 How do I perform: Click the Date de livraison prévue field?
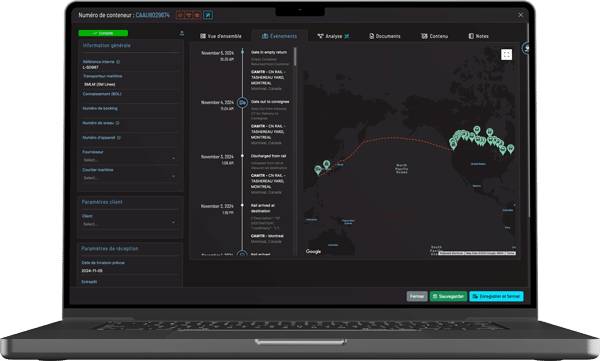[x=130, y=271]
